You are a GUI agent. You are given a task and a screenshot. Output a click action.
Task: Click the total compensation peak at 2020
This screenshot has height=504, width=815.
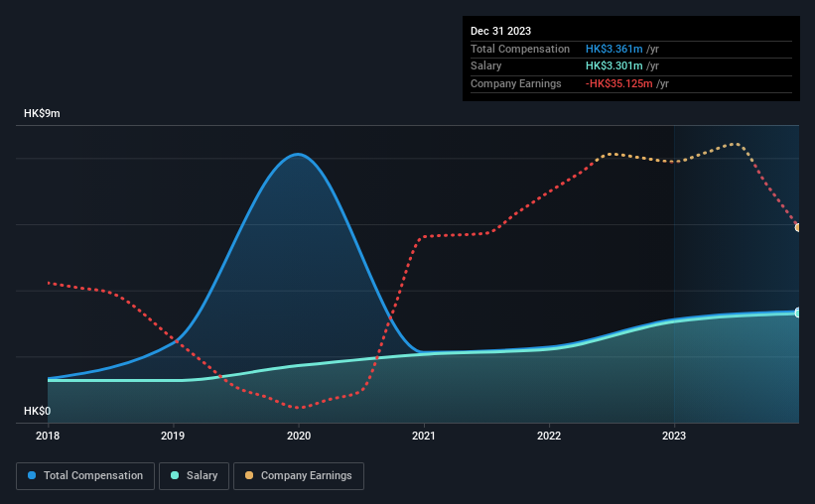297,155
